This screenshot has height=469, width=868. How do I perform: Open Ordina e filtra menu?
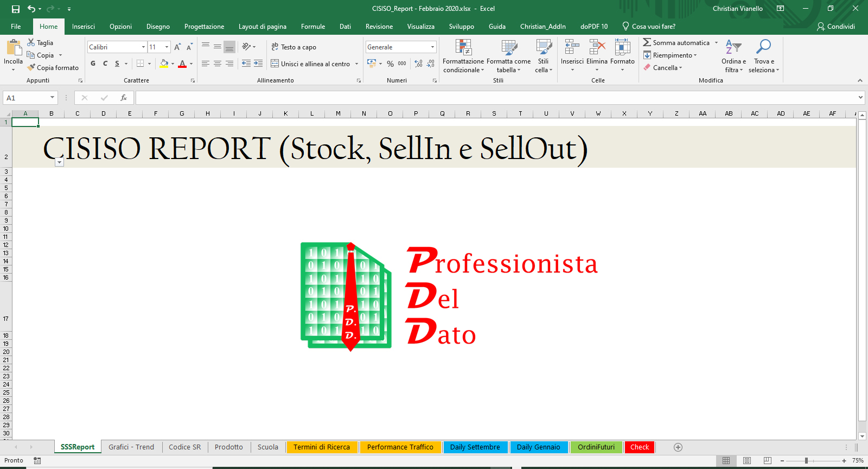pos(733,56)
